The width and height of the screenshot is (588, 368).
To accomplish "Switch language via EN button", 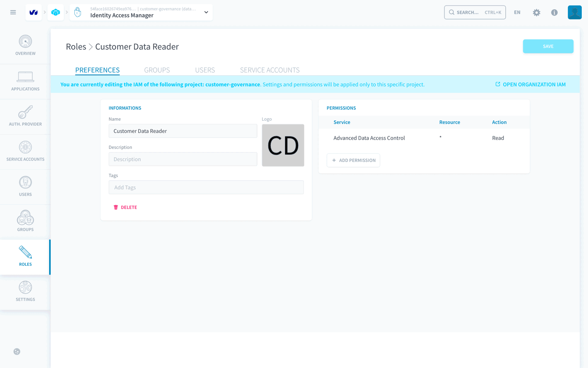I will click(x=517, y=12).
